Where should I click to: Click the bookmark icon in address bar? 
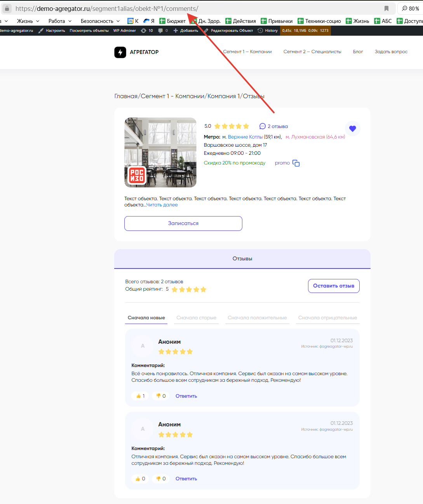tap(386, 9)
